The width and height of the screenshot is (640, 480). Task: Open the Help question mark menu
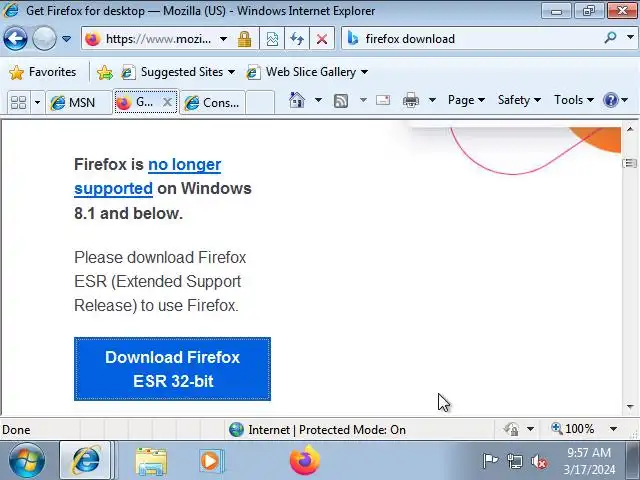615,100
